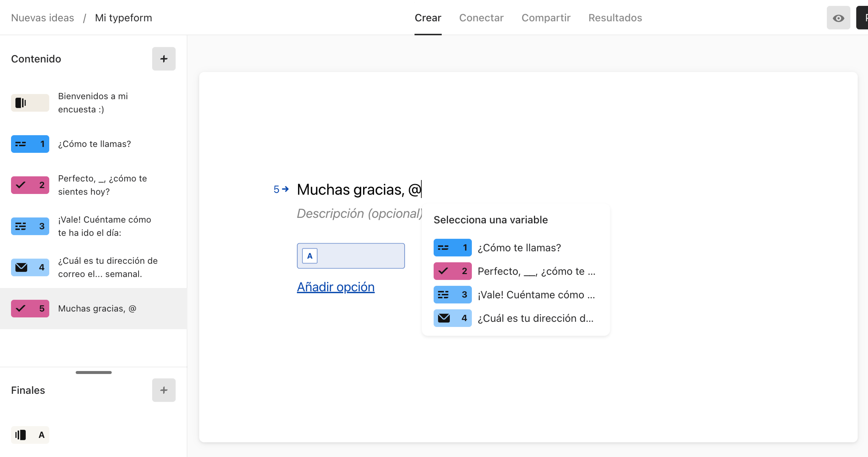This screenshot has width=868, height=457.
Task: Click the Descripción (opcional) field
Action: click(x=359, y=213)
